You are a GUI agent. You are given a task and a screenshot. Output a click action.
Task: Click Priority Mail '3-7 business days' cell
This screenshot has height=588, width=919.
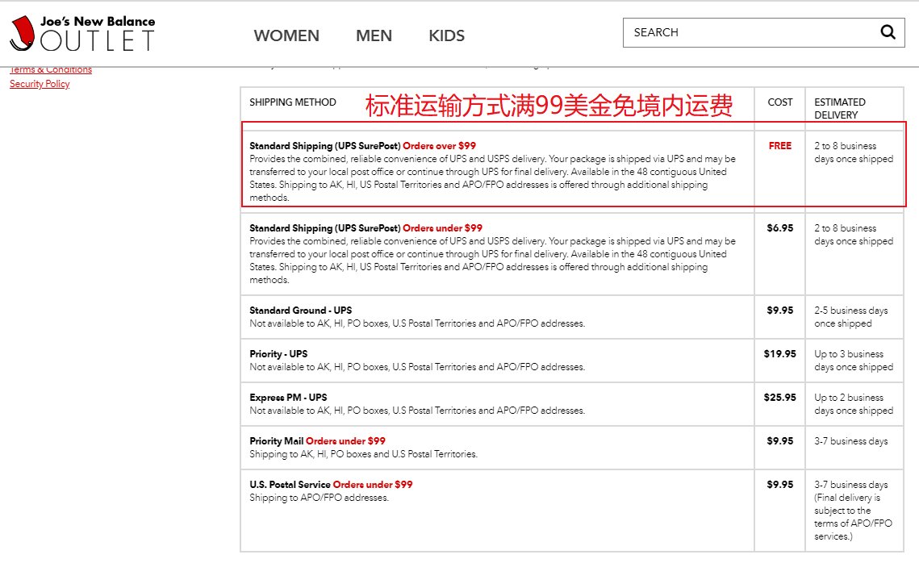pos(850,441)
